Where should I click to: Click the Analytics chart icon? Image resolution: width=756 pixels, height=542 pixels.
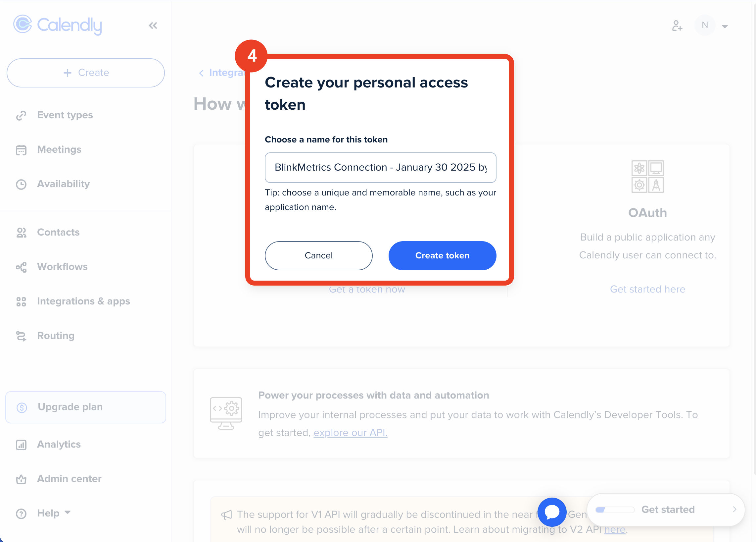pos(21,445)
